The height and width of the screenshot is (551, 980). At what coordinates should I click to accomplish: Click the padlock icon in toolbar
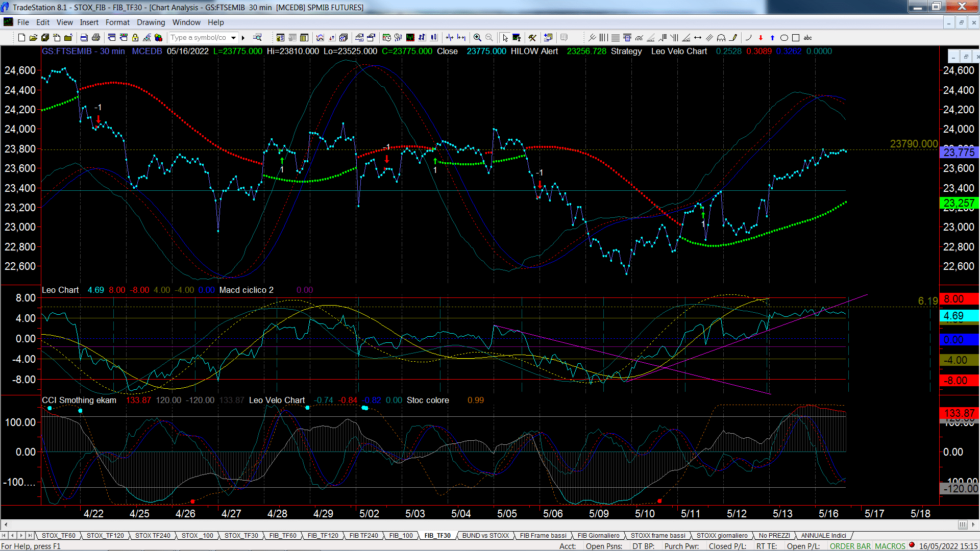(135, 38)
